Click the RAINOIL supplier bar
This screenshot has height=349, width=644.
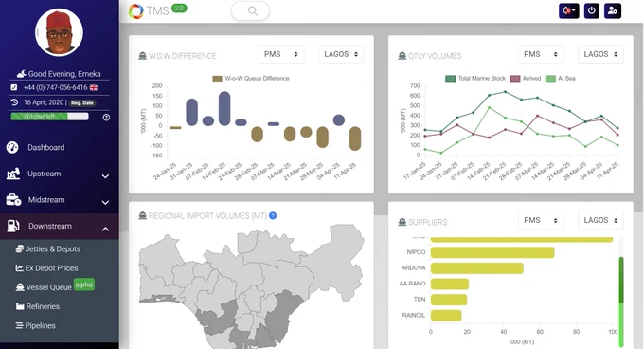[446, 315]
